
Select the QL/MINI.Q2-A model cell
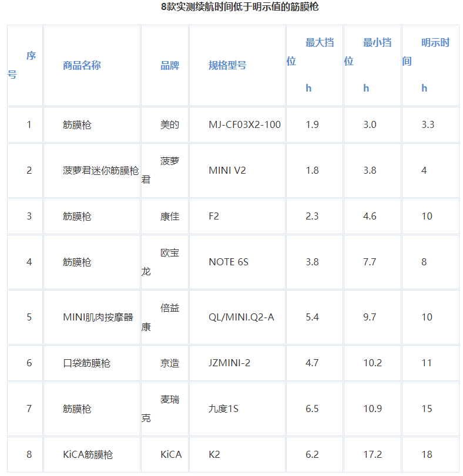[241, 318]
